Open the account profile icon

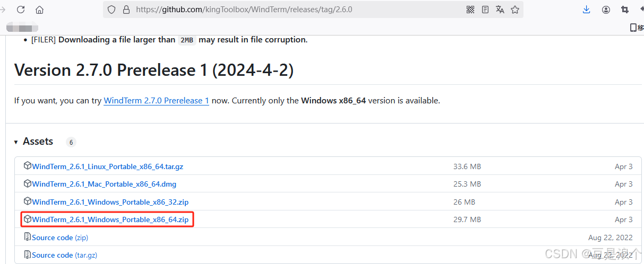pyautogui.click(x=606, y=10)
